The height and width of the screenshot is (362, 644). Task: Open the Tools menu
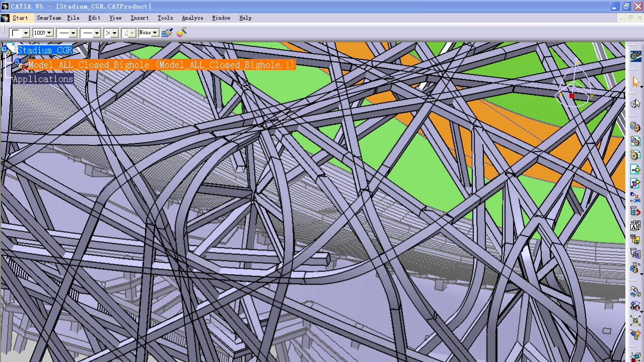tap(165, 18)
